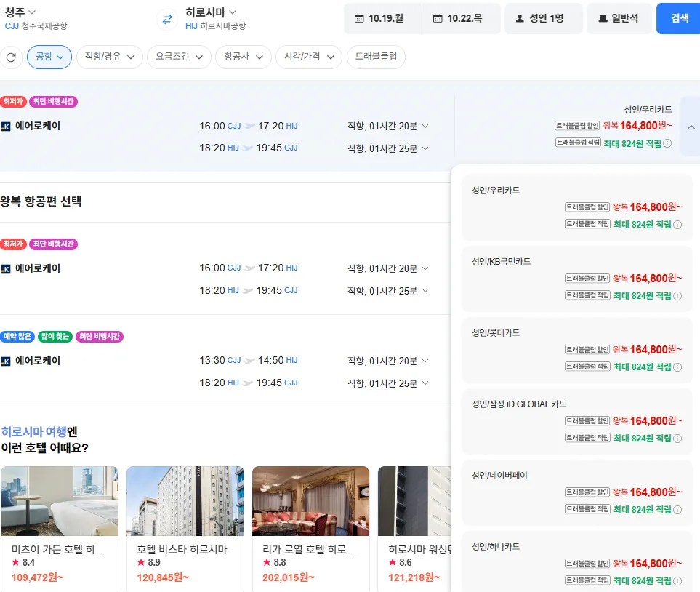Select the 성인/하나카드 fare option
The height and width of the screenshot is (592, 700).
click(576, 562)
